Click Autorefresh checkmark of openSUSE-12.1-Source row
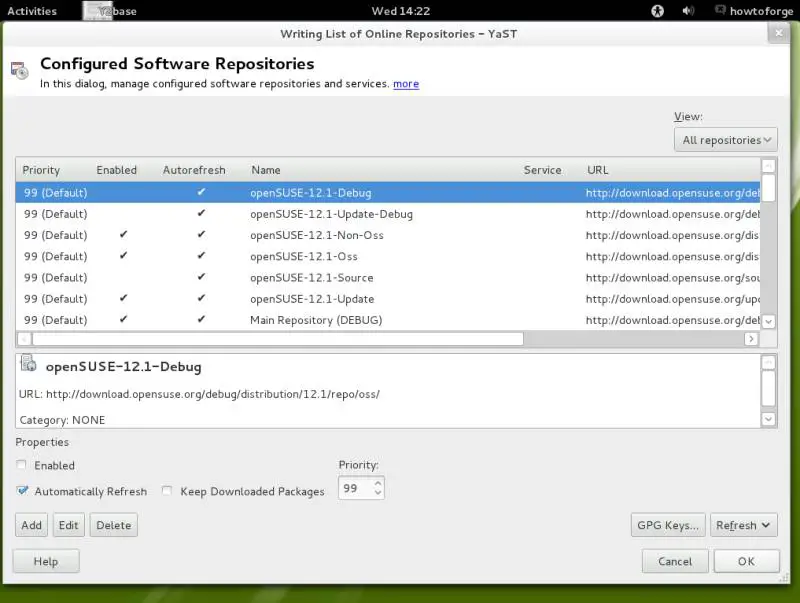Viewport: 800px width, 603px height. pos(201,277)
